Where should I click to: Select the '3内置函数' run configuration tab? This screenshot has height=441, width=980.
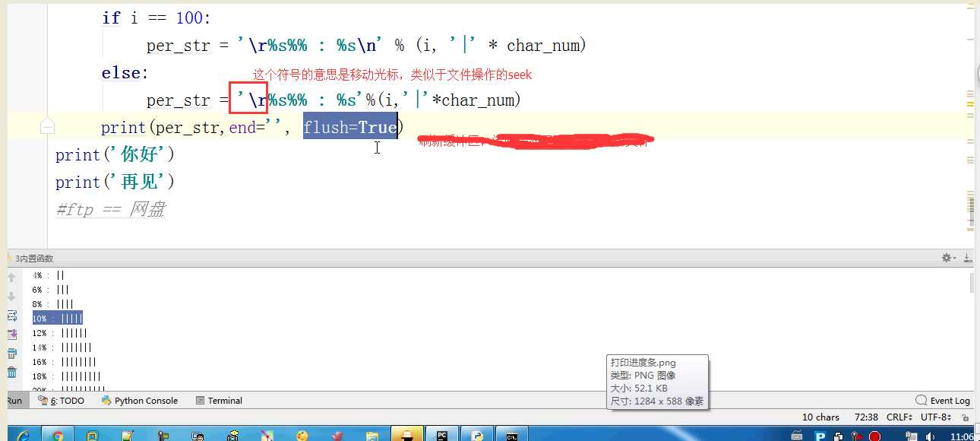pos(34,259)
